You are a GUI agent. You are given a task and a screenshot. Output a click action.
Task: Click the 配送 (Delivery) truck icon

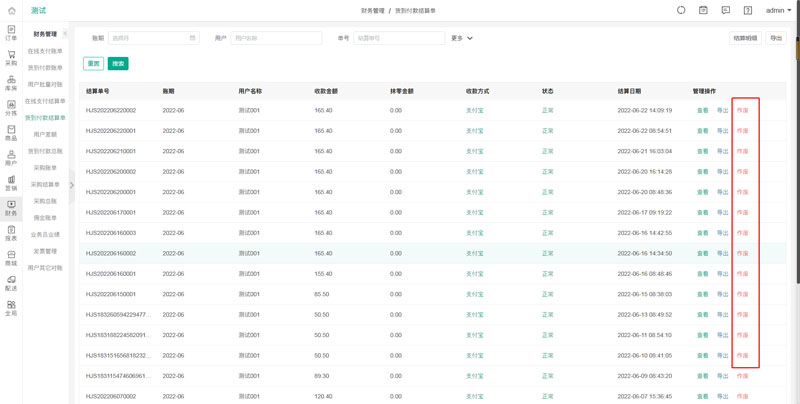point(11,283)
